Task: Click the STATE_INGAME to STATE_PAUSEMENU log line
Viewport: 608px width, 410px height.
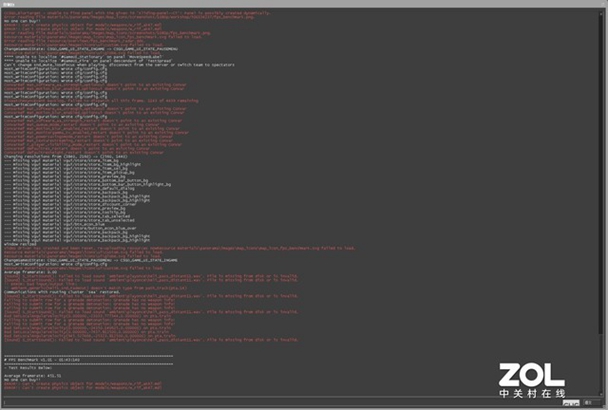Action: 91,49
